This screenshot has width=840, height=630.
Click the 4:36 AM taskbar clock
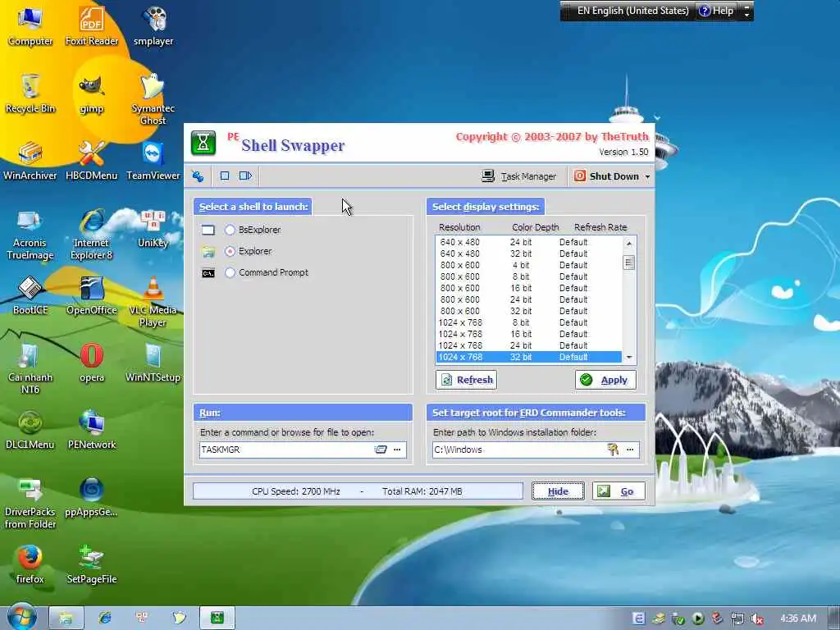coord(798,619)
